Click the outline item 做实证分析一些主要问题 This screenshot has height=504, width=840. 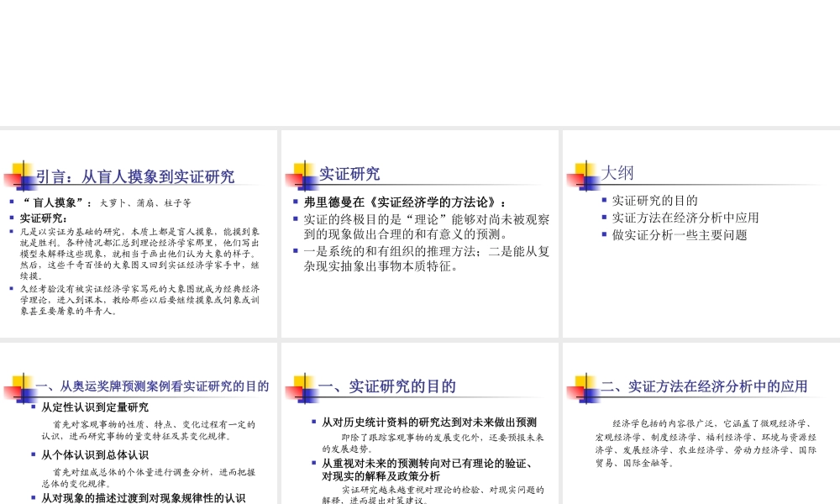coord(680,235)
